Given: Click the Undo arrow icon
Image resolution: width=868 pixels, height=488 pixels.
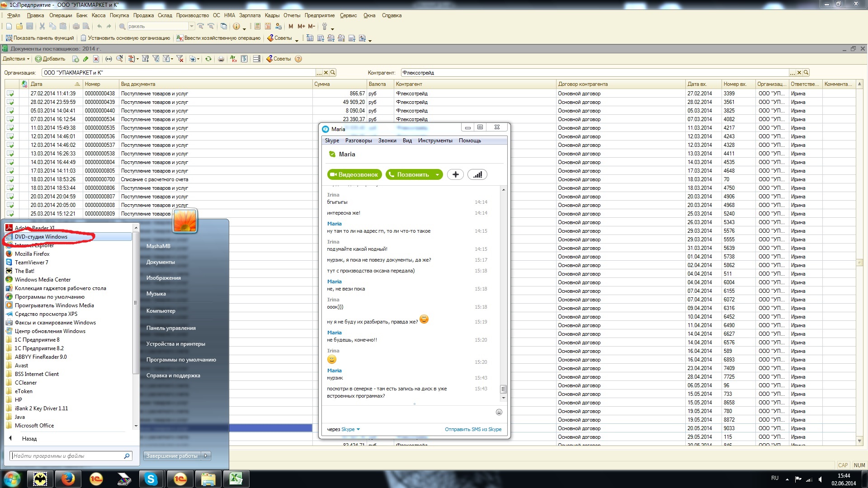Looking at the screenshot, I should (99, 26).
